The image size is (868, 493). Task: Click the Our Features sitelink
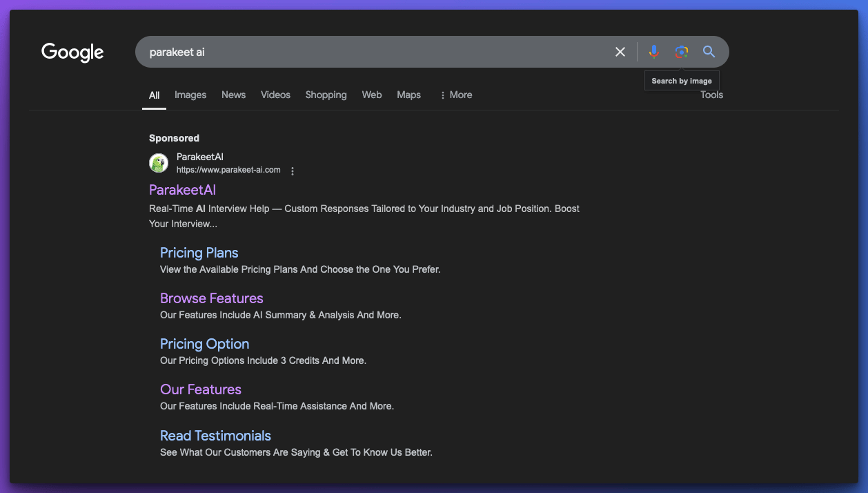click(x=200, y=389)
